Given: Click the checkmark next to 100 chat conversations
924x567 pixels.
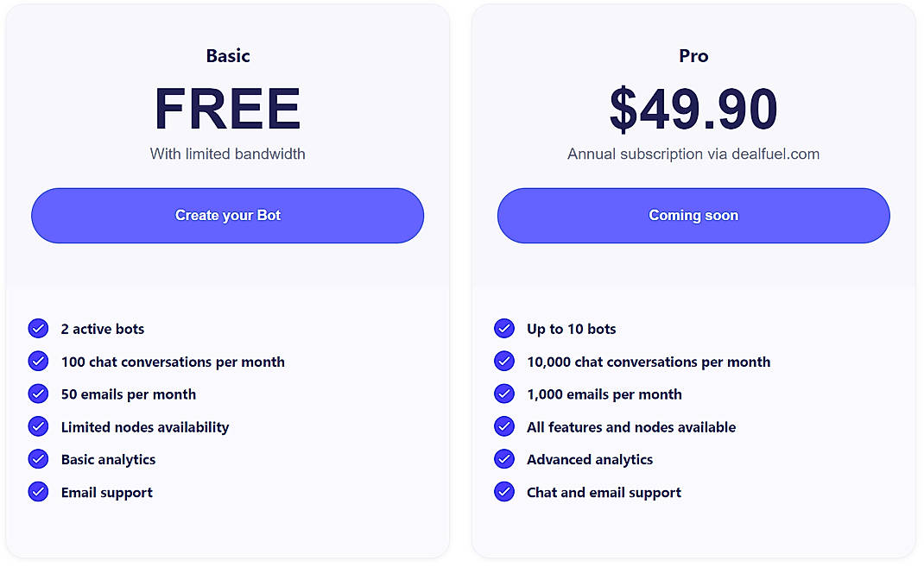Looking at the screenshot, I should click(x=38, y=361).
